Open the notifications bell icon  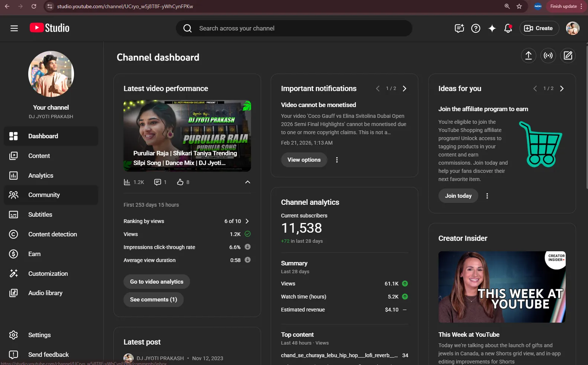pyautogui.click(x=508, y=28)
